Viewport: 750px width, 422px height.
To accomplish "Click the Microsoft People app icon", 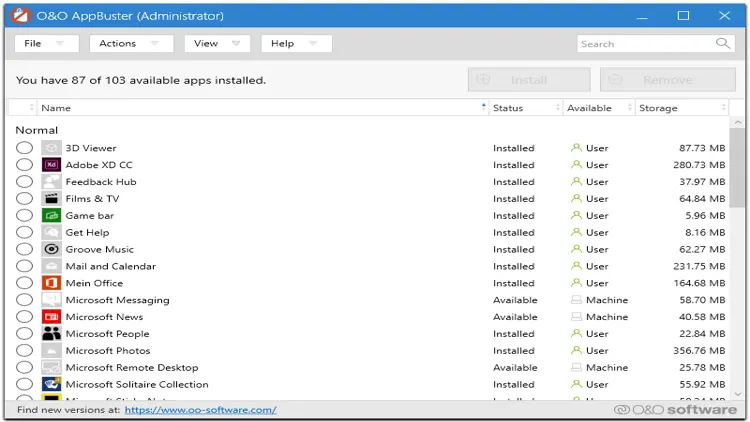I will (x=51, y=334).
